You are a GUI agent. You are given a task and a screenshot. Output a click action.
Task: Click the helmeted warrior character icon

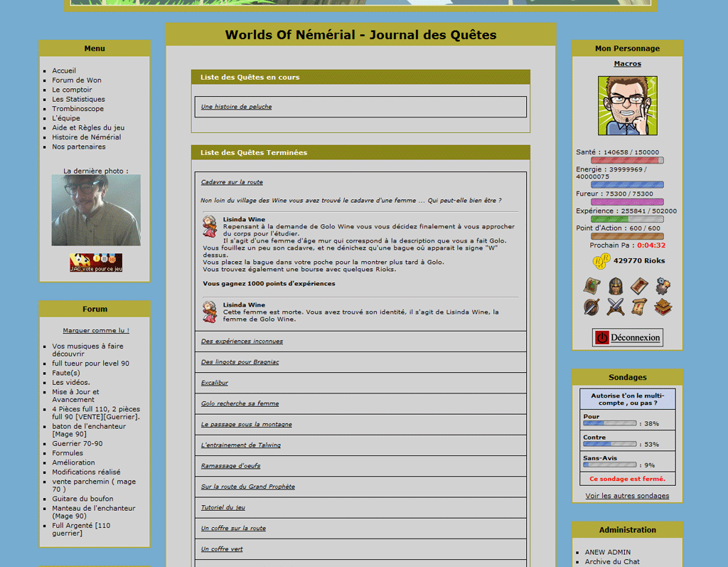click(616, 286)
